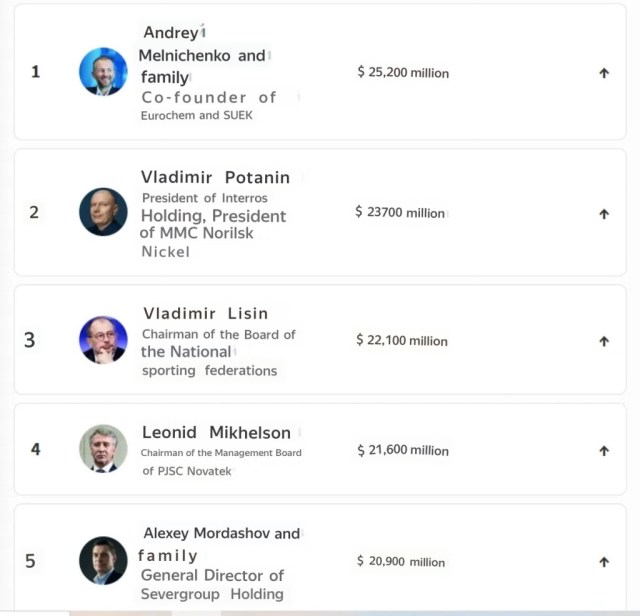This screenshot has width=640, height=616.
Task: Open the Andrey Melnichenko and family name link
Action: point(202,55)
